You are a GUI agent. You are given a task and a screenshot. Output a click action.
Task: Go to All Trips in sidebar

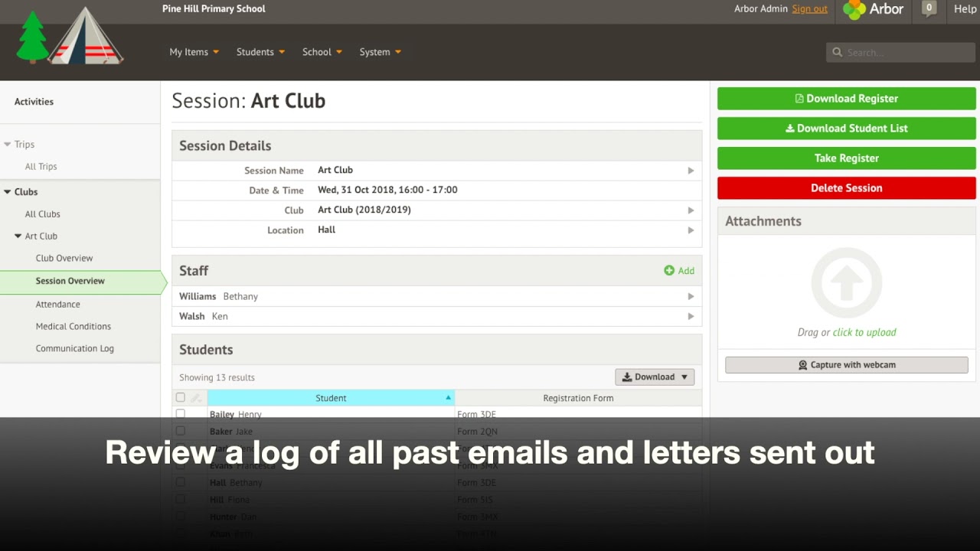point(41,167)
